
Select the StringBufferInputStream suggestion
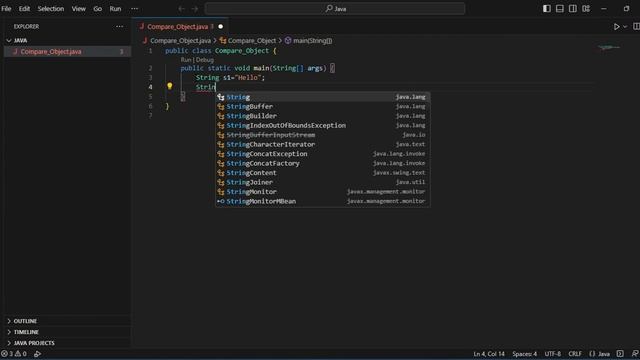[x=322, y=135]
